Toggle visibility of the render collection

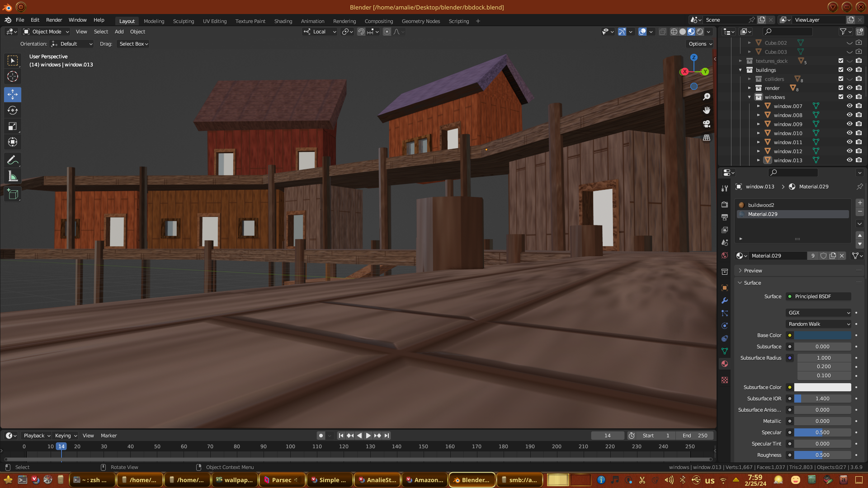point(849,88)
